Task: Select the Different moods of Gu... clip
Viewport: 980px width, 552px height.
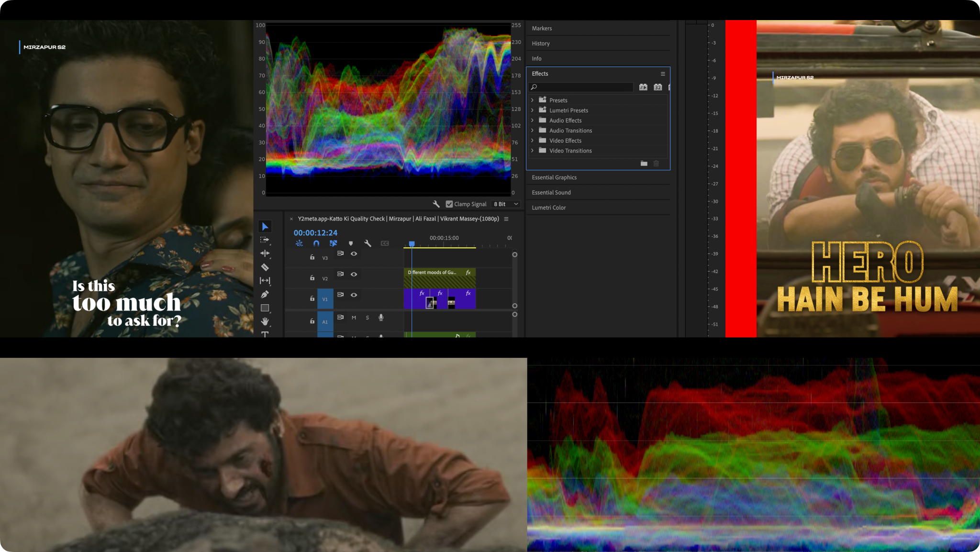Action: 439,278
